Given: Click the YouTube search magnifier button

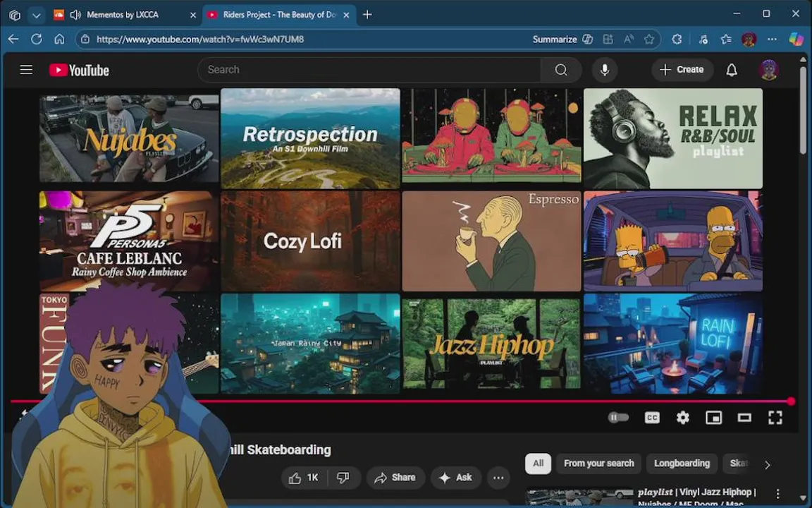Looking at the screenshot, I should (561, 69).
